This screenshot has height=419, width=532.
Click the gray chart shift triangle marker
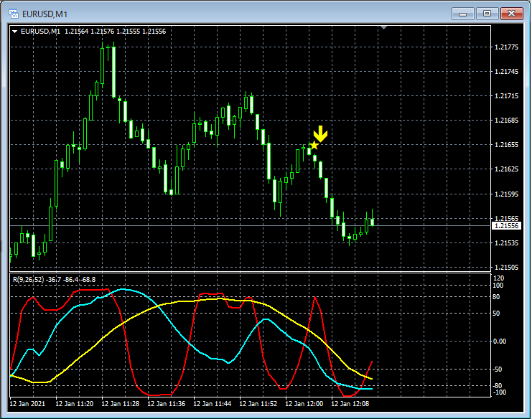384,27
